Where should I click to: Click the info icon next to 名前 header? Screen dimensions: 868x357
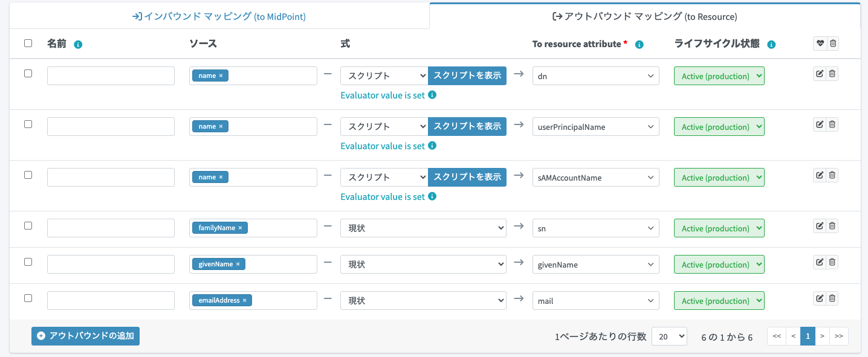click(x=78, y=44)
